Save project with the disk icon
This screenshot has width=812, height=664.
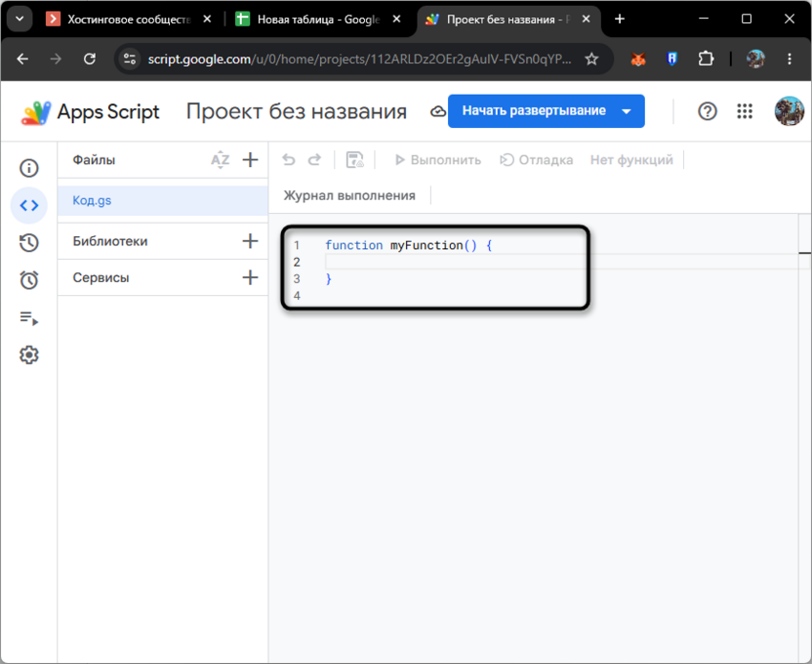click(354, 160)
